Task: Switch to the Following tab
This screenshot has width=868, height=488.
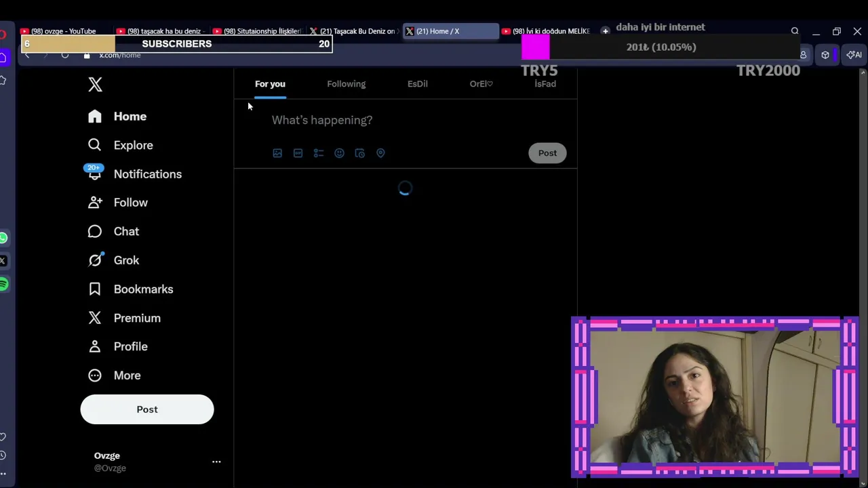Action: click(346, 84)
